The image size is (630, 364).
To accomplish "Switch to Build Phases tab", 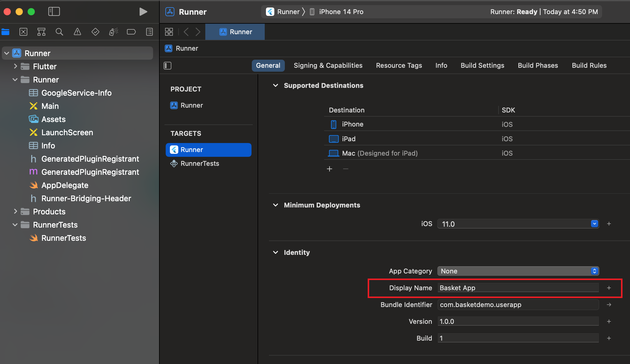I will tap(538, 65).
